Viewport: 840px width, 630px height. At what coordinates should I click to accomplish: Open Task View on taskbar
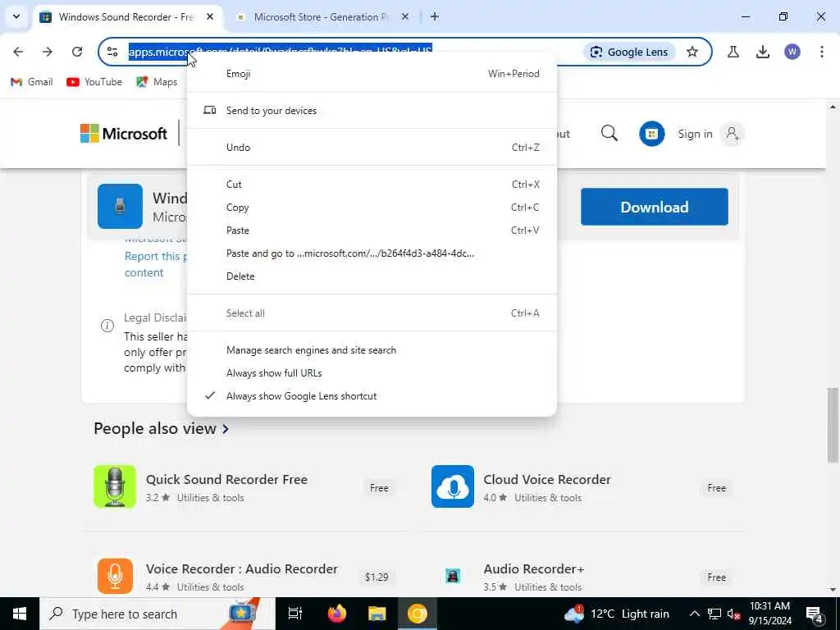295,614
